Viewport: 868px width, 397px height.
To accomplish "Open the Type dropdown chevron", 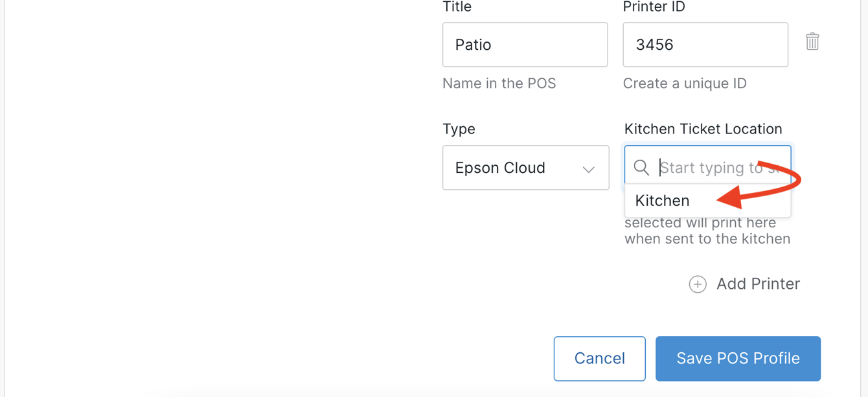I will pos(588,169).
